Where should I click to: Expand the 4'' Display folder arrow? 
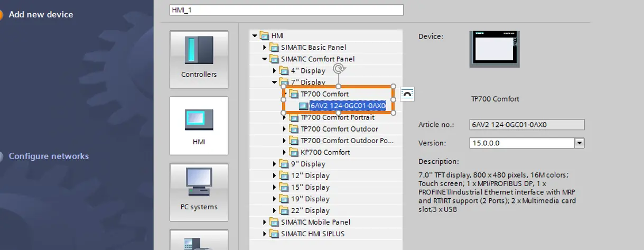[x=275, y=71]
